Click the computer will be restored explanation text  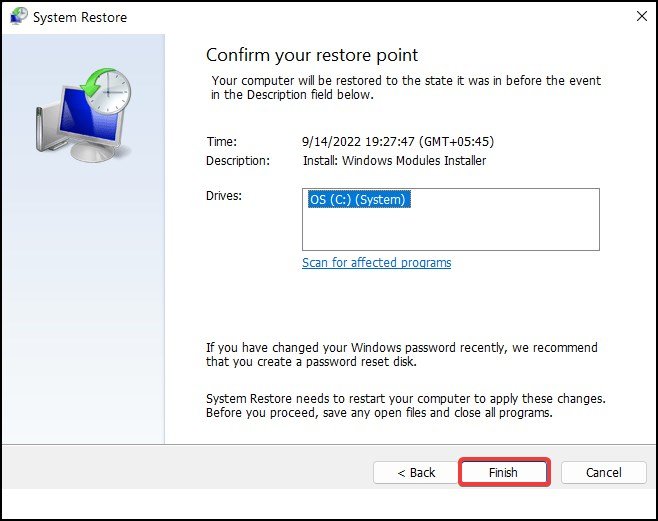click(x=406, y=87)
